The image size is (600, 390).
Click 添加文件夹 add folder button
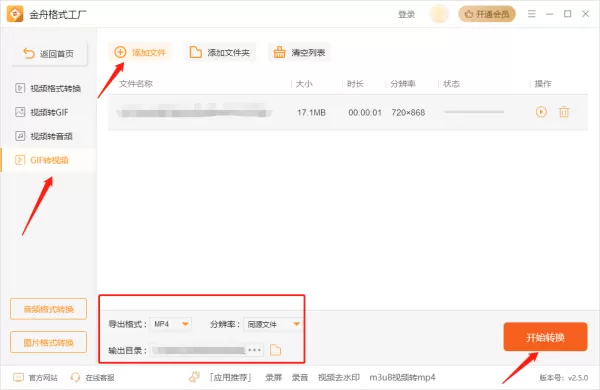tap(220, 52)
